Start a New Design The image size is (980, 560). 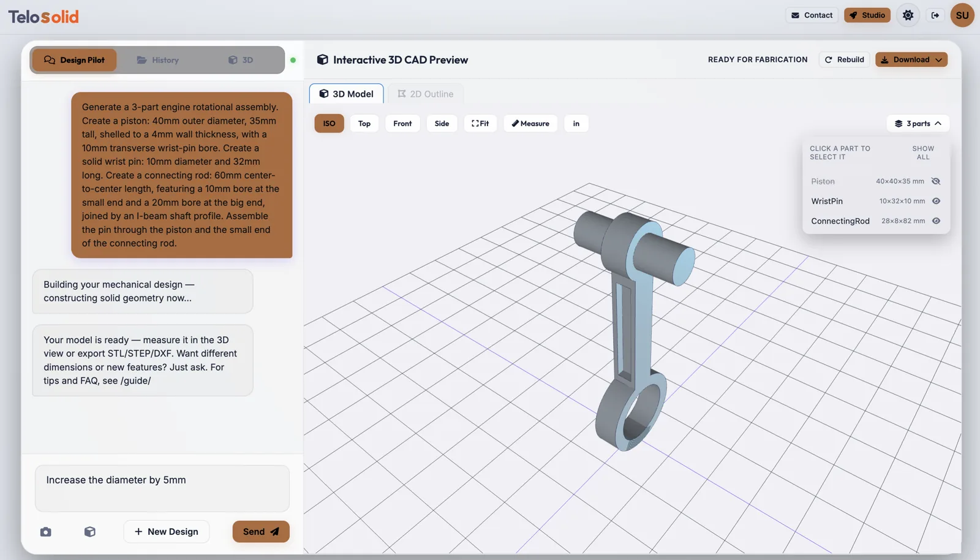167,532
